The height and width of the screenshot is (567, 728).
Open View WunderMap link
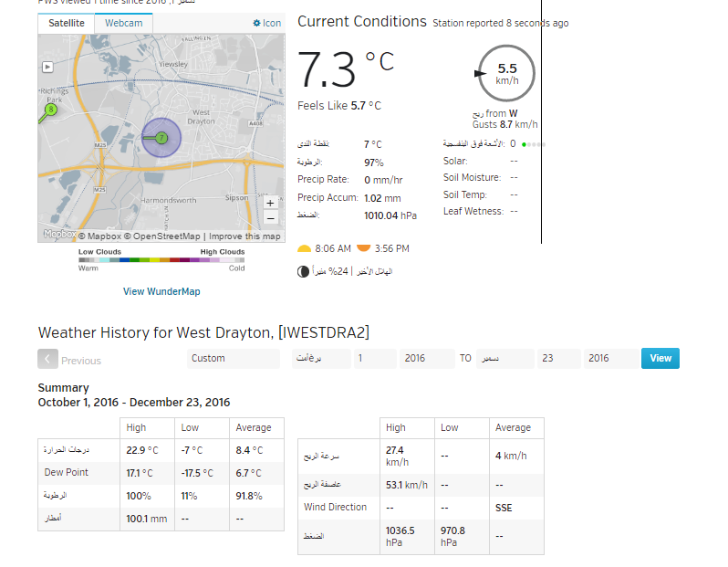coord(161,291)
